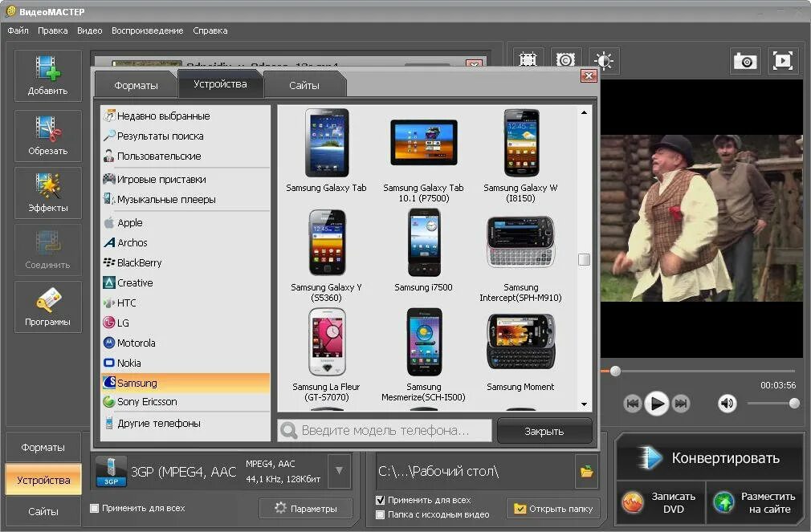Click the crop frame icon above preview
Viewport: 811px width, 532px height.
[x=528, y=60]
